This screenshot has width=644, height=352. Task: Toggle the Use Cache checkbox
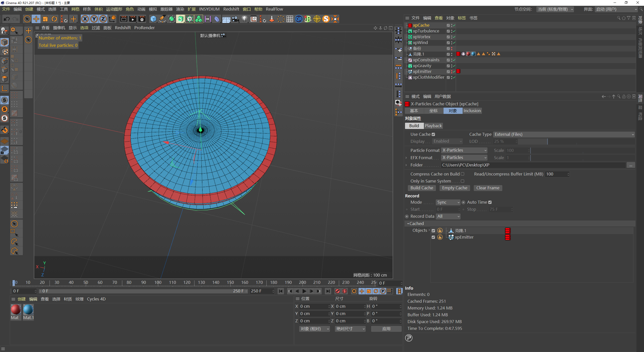coord(433,134)
